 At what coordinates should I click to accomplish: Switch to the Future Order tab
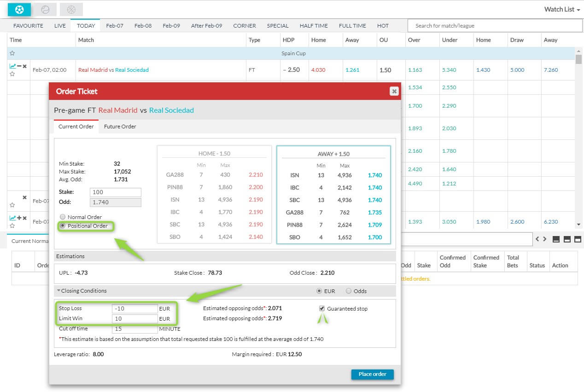click(x=120, y=127)
